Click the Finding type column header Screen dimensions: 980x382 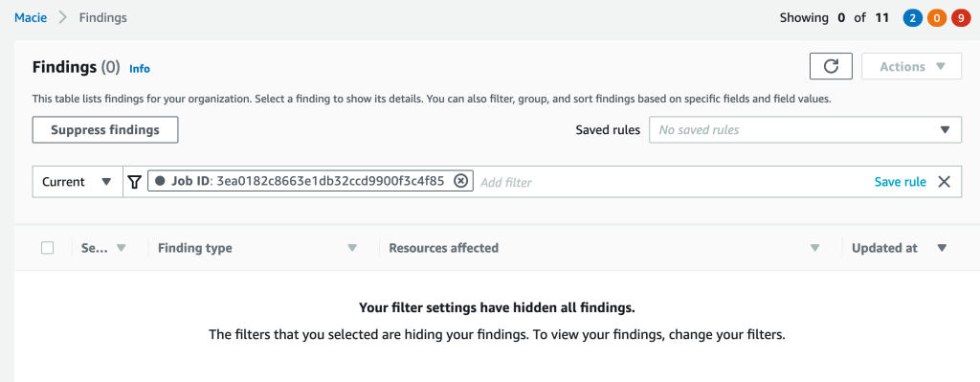pyautogui.click(x=195, y=248)
